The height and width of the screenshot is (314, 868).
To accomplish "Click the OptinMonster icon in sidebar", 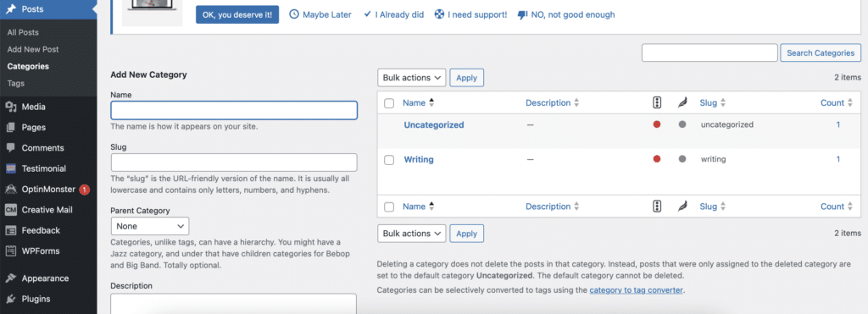I will (10, 189).
